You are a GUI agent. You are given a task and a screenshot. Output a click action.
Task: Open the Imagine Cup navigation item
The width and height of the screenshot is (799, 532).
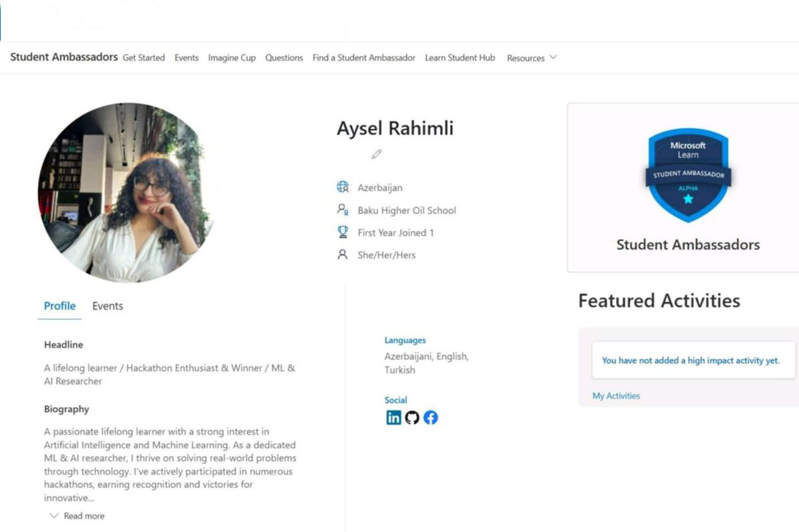point(232,58)
